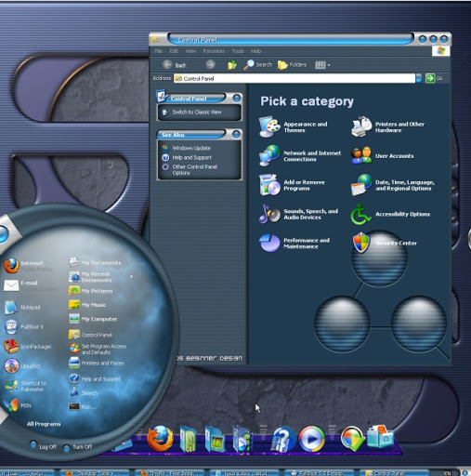The height and width of the screenshot is (476, 471).
Task: Open the Tools menu
Action: click(x=238, y=51)
